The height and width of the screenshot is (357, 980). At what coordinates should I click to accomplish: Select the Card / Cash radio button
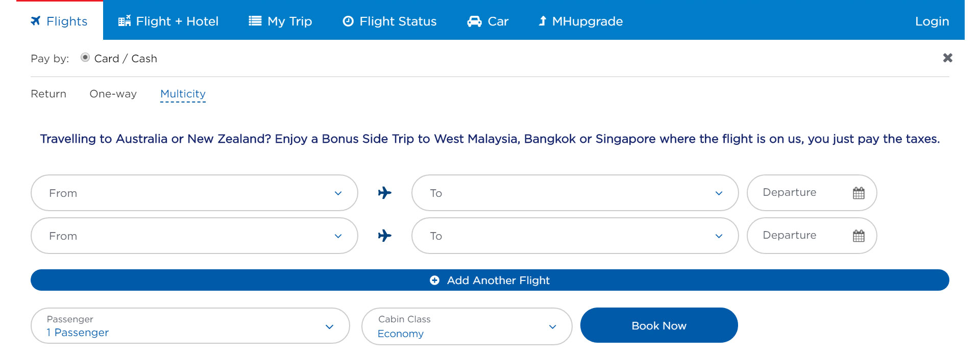click(85, 58)
